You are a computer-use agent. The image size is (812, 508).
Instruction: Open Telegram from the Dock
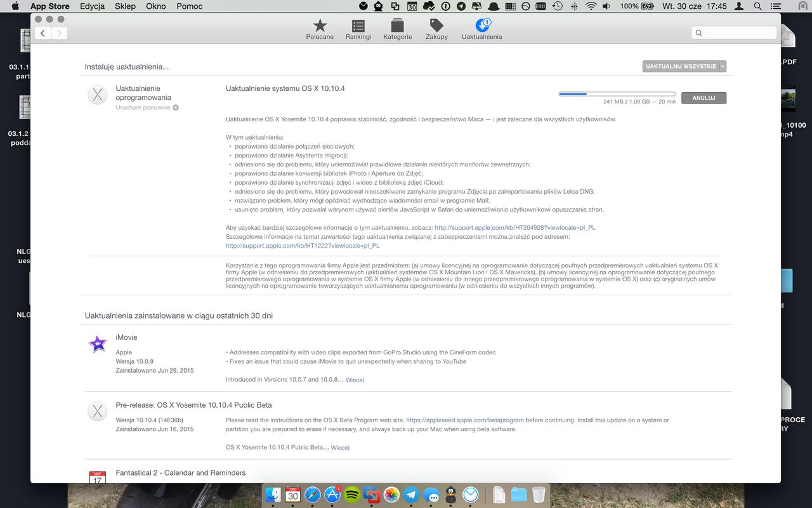[x=411, y=495]
